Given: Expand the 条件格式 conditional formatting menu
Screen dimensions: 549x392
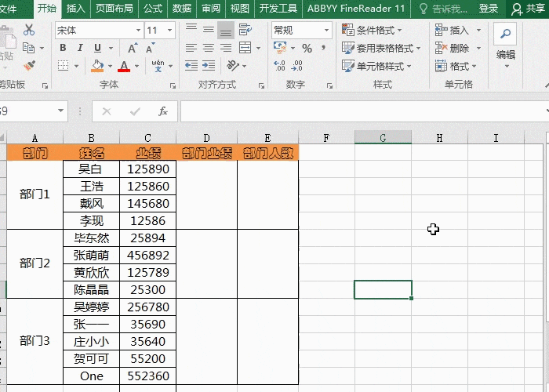Looking at the screenshot, I should [x=381, y=31].
